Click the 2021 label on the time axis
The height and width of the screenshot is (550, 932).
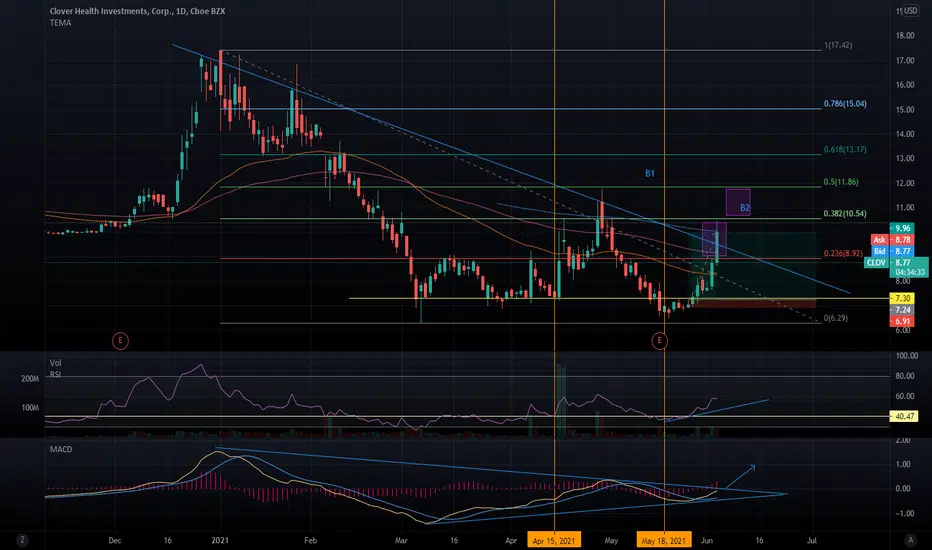(221, 540)
